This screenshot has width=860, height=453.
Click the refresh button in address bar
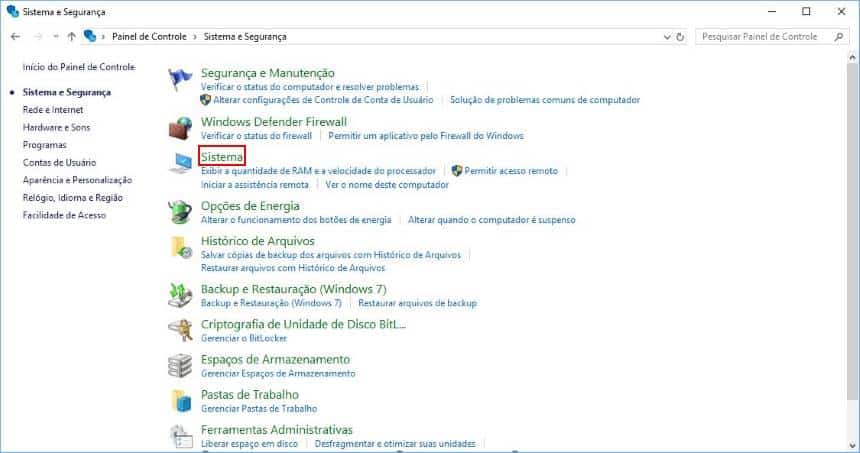click(680, 37)
